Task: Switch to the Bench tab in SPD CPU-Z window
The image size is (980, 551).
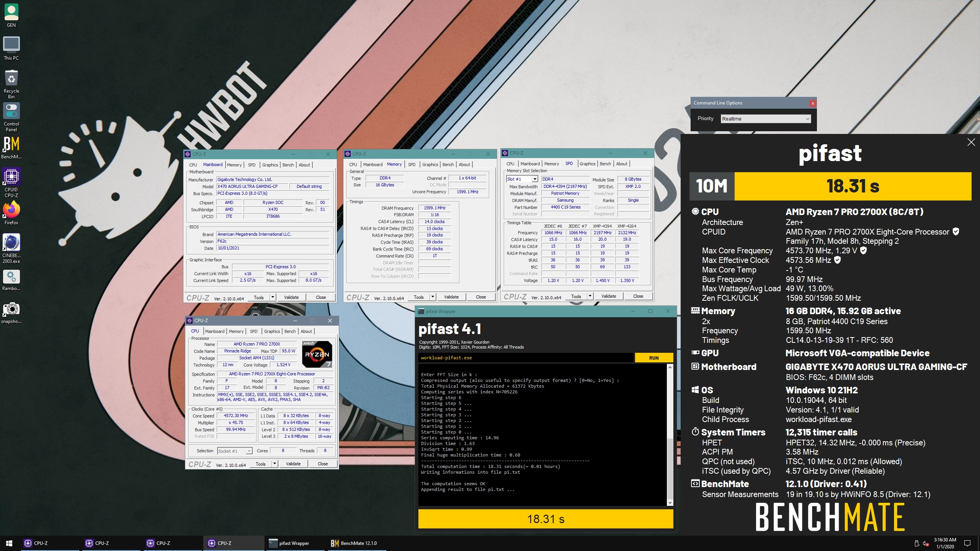Action: 605,164
